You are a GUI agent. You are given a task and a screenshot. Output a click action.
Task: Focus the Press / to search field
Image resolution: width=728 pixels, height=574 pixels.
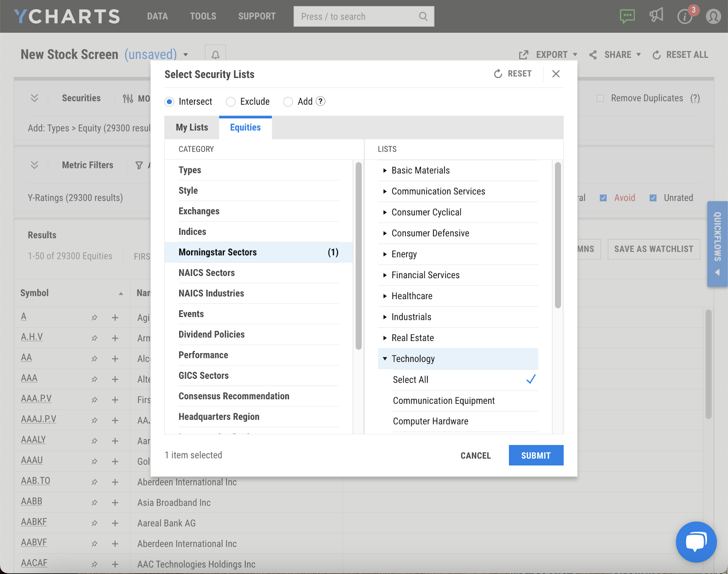point(364,16)
